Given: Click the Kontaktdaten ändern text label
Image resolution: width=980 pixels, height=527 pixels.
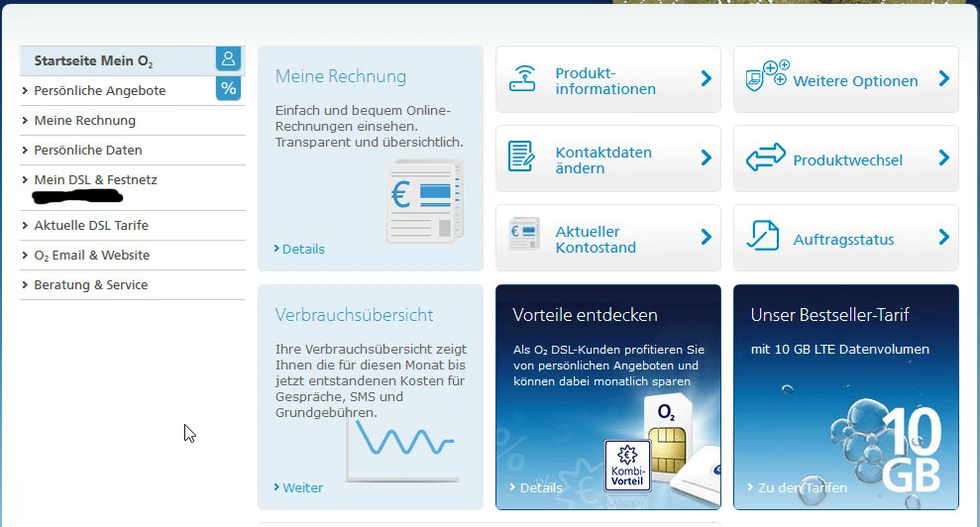Looking at the screenshot, I should pyautogui.click(x=603, y=160).
